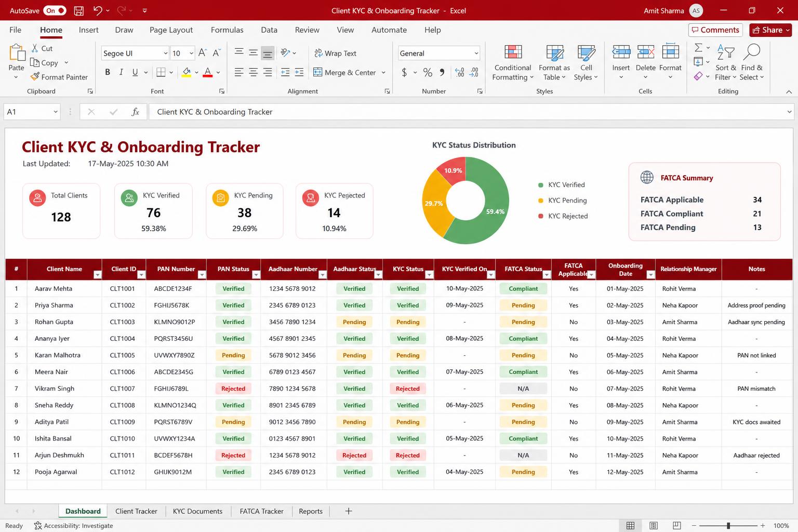Open Sort & Filter

coord(726,62)
